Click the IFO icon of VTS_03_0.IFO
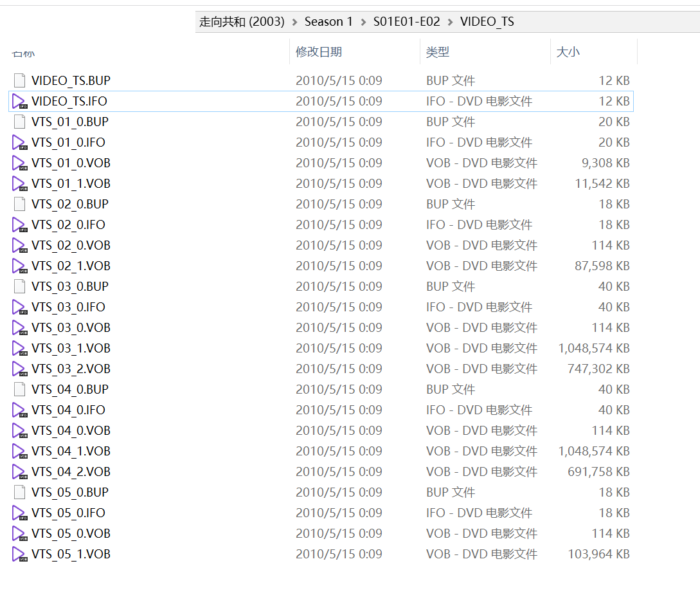The height and width of the screenshot is (595, 700). pos(20,307)
